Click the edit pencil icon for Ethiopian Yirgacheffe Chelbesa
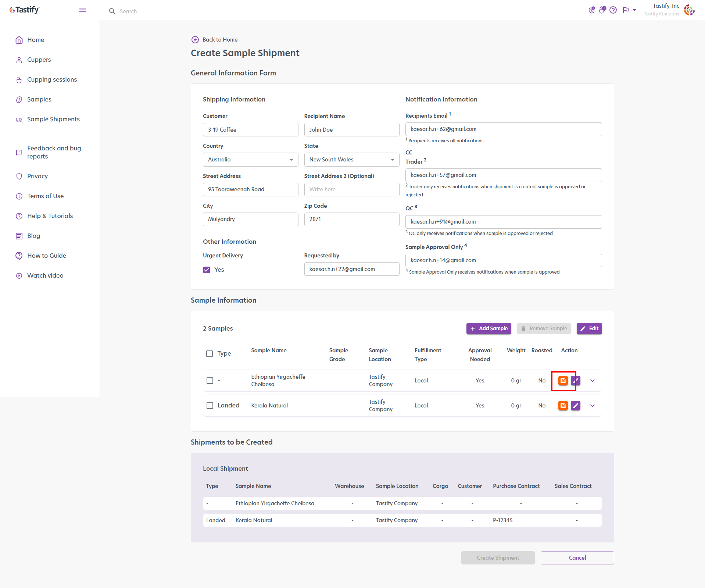This screenshot has width=705, height=588. point(575,381)
